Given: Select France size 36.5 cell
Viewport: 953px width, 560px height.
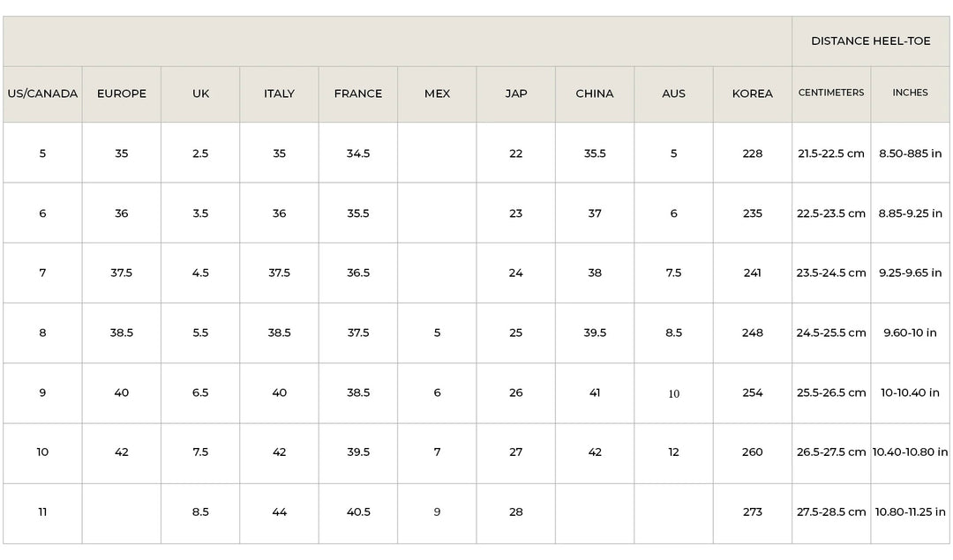Looking at the screenshot, I should 358,273.
